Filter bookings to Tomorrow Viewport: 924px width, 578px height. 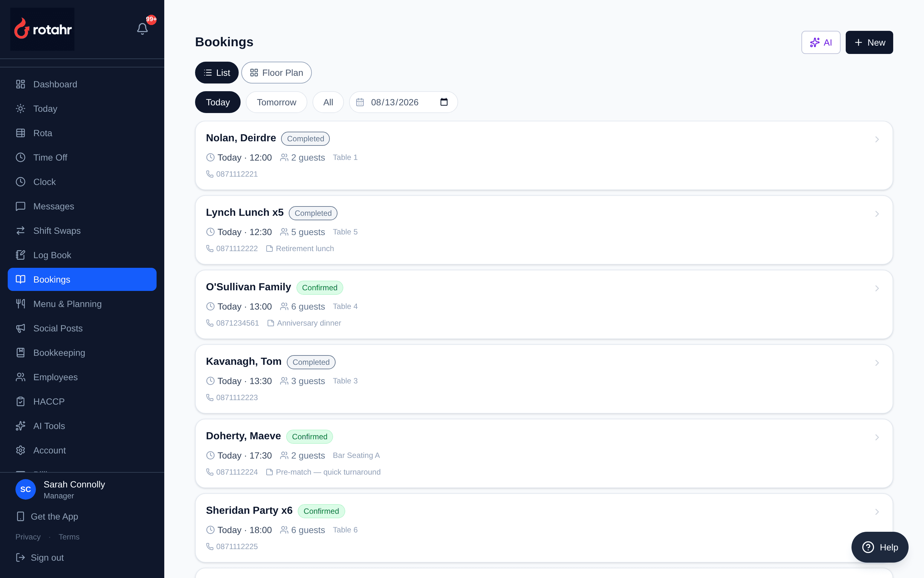[277, 102]
